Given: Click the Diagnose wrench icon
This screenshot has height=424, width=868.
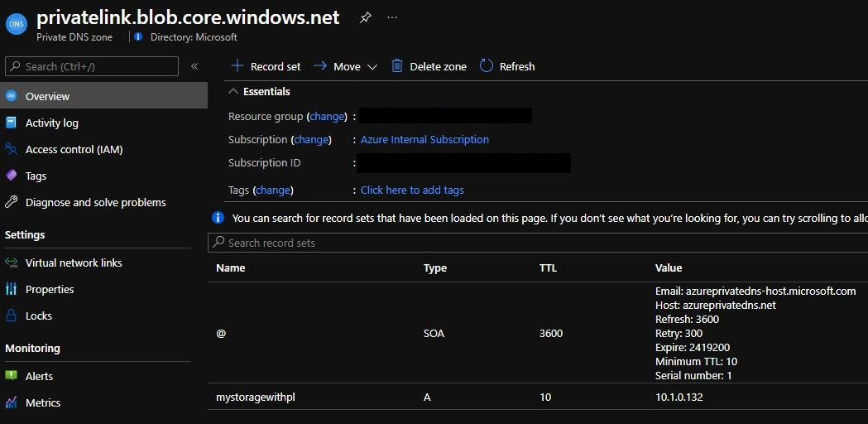Looking at the screenshot, I should pyautogui.click(x=11, y=202).
